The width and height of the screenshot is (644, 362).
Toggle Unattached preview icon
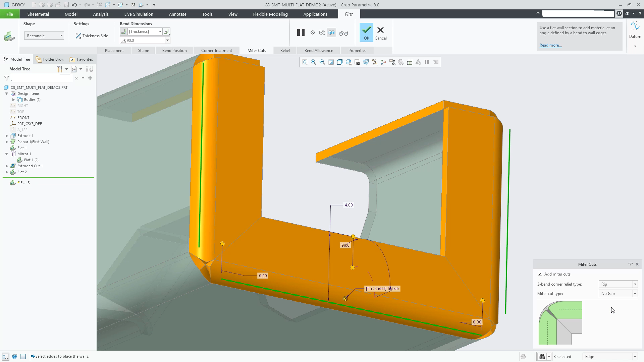pyautogui.click(x=322, y=33)
